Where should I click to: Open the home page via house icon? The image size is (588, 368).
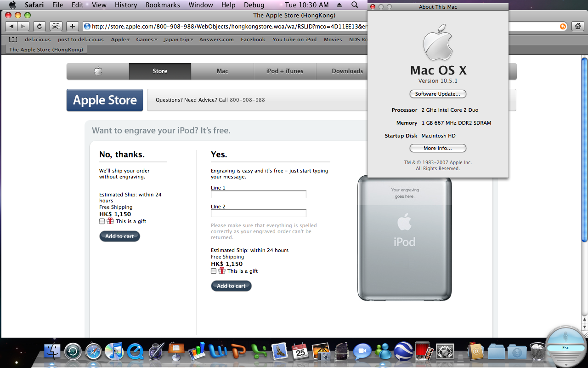pyautogui.click(x=577, y=26)
